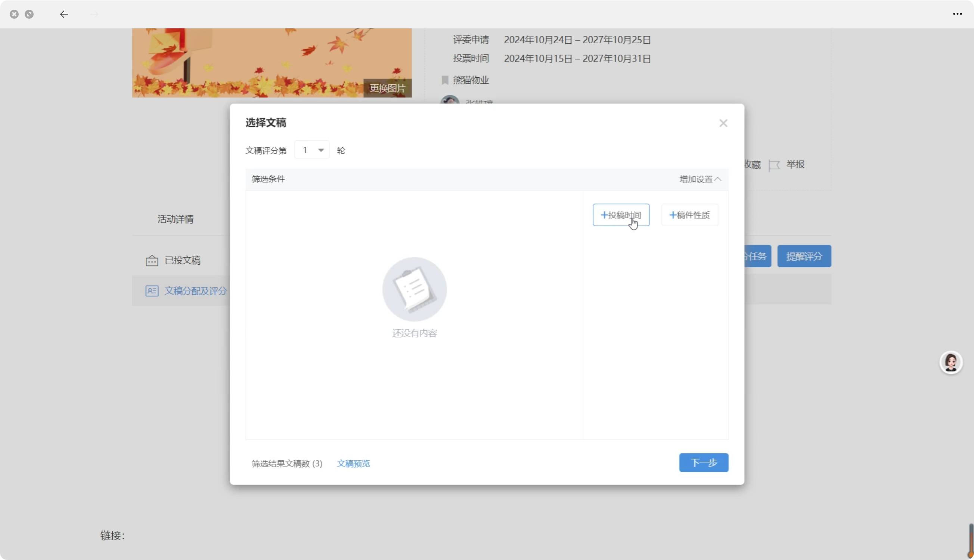Open 已投文稿 sidebar item
This screenshot has width=974, height=560.
point(182,260)
